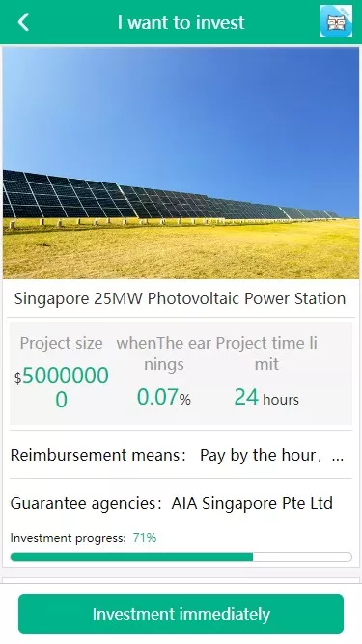Click the unfilled end of progress bar

click(302, 557)
